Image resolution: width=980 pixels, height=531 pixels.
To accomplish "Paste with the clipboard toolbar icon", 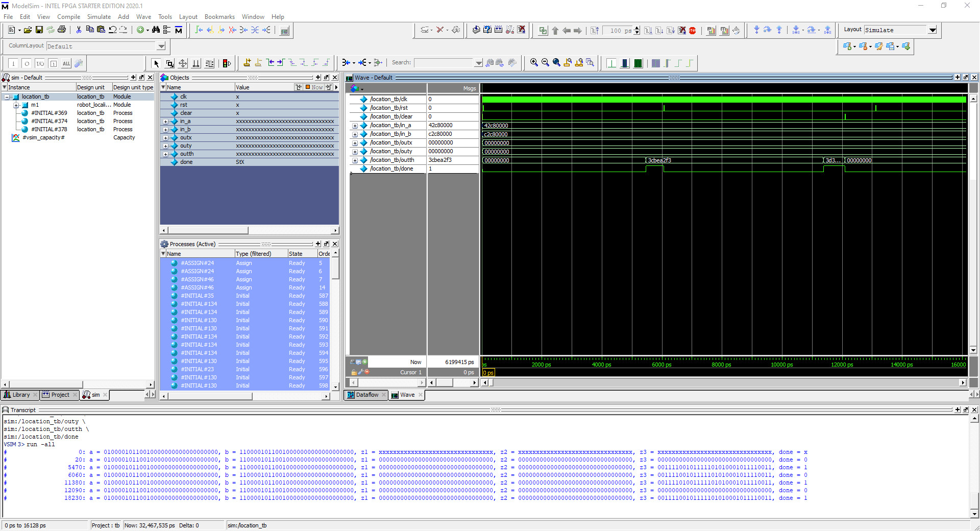I will point(101,30).
